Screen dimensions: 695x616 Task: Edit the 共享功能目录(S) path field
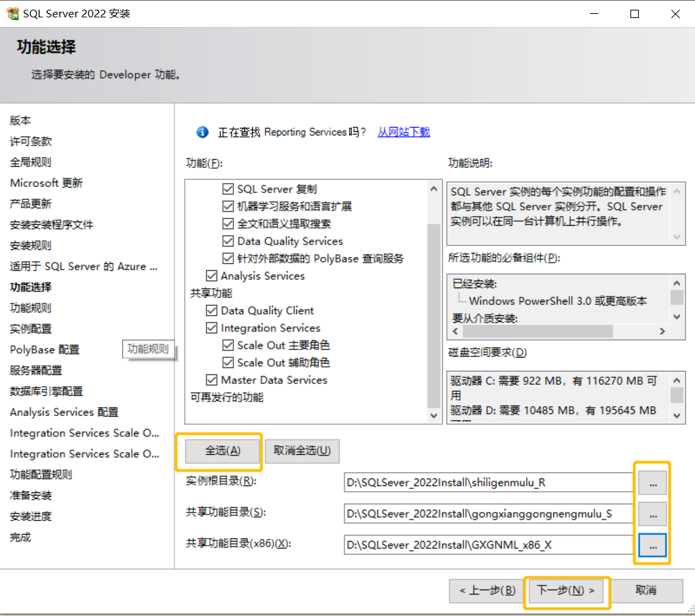[x=489, y=513]
